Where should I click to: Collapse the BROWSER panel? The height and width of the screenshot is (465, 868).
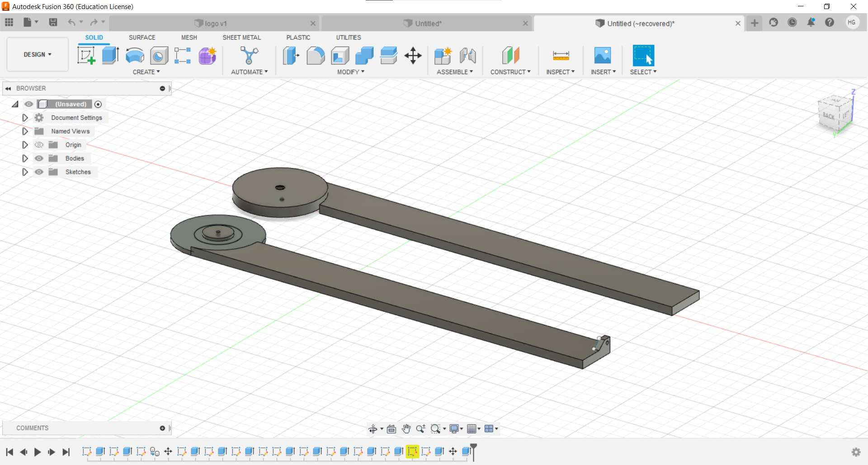click(8, 88)
